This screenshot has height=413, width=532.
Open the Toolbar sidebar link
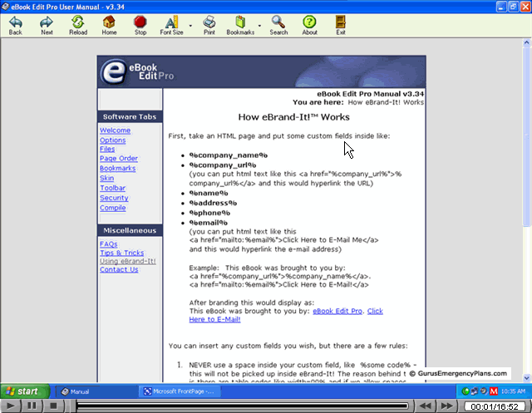[113, 188]
